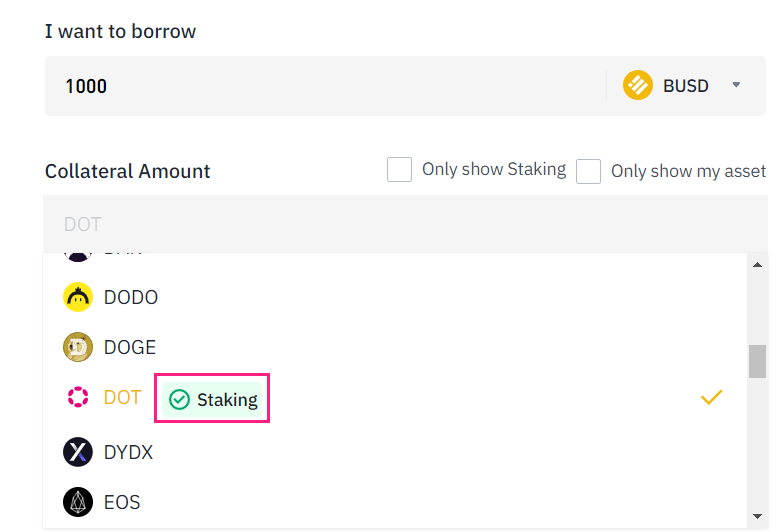The height and width of the screenshot is (532, 782).
Task: Pick DYDX as collateral
Action: 130,452
